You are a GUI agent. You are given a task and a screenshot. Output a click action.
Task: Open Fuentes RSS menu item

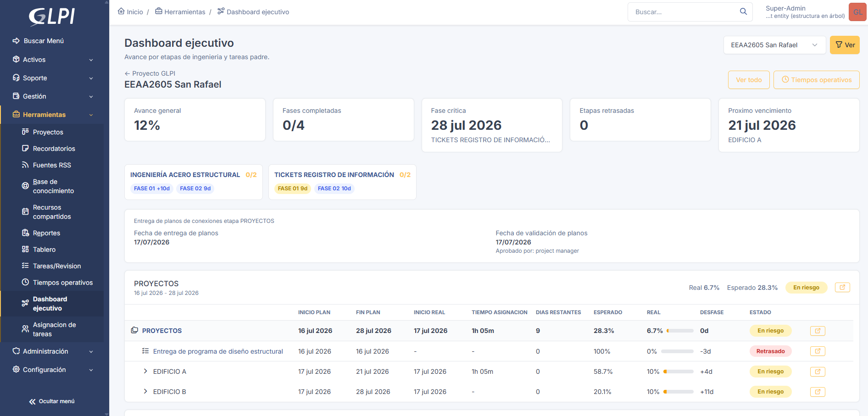pos(52,165)
